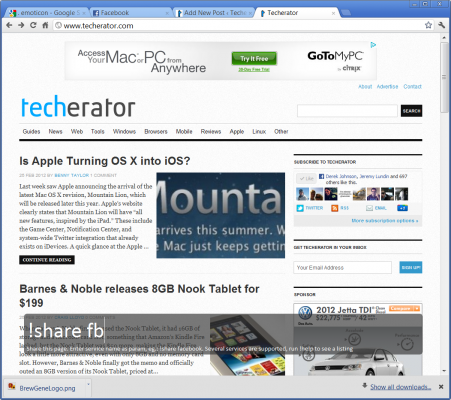Click the site search text field
This screenshot has width=451, height=400.
(x=347, y=111)
